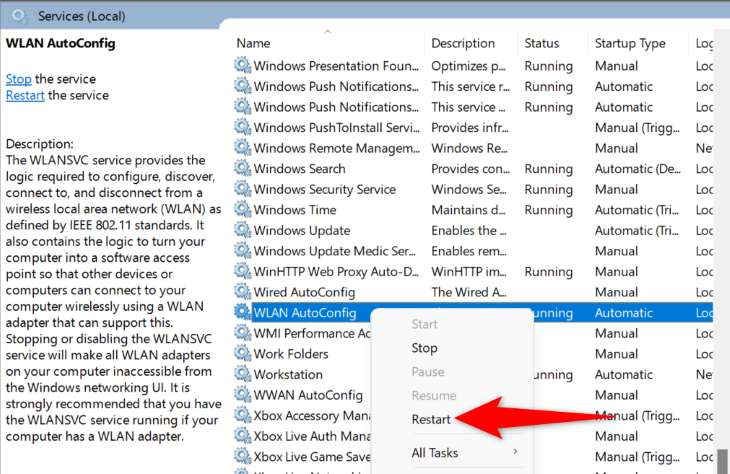Click the gear icon beside Work Folders

[x=243, y=353]
